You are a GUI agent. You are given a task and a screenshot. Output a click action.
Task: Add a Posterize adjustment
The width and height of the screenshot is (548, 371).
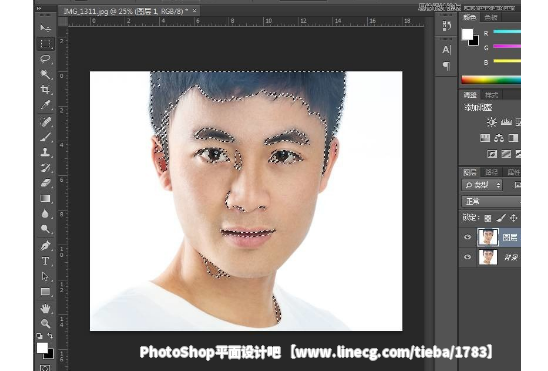pyautogui.click(x=506, y=154)
